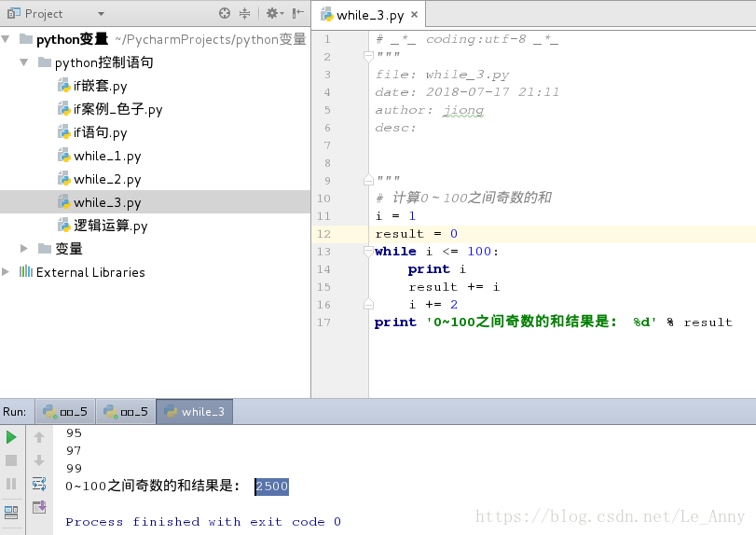
Task: Click the scroll from source target icon
Action: point(225,13)
